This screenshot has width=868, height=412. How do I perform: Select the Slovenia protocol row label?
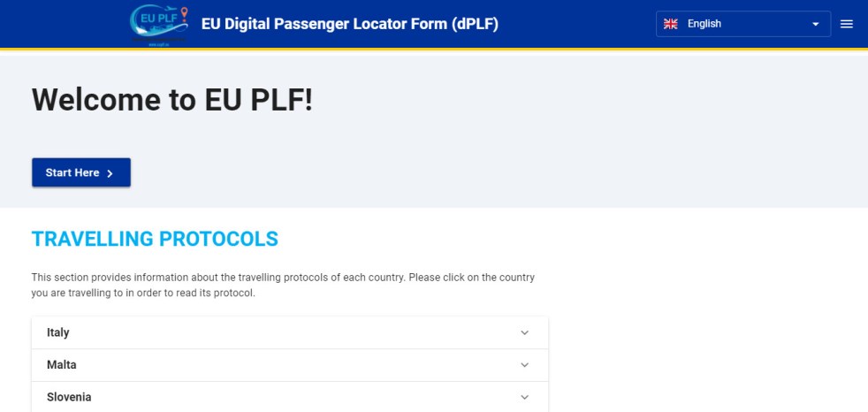click(69, 398)
